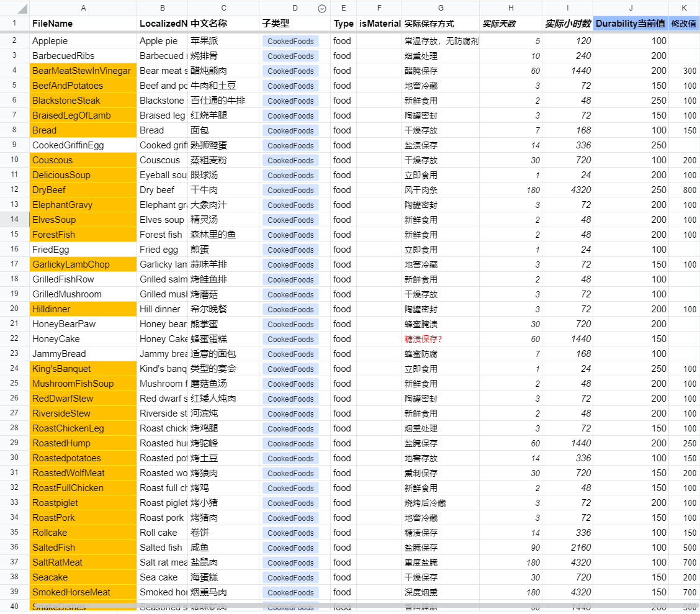Open the CookedFoods dropdown chip for Applepie
The height and width of the screenshot is (614, 700).
[290, 41]
